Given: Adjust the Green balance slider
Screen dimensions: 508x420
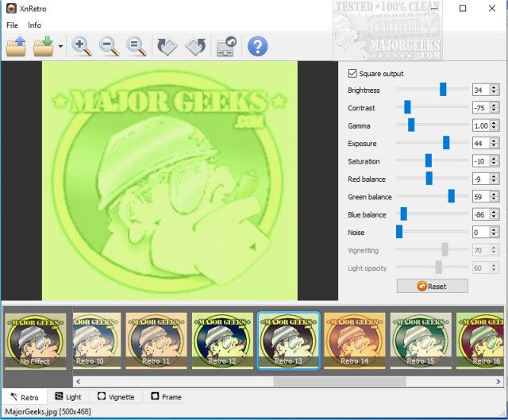Looking at the screenshot, I should tap(452, 196).
